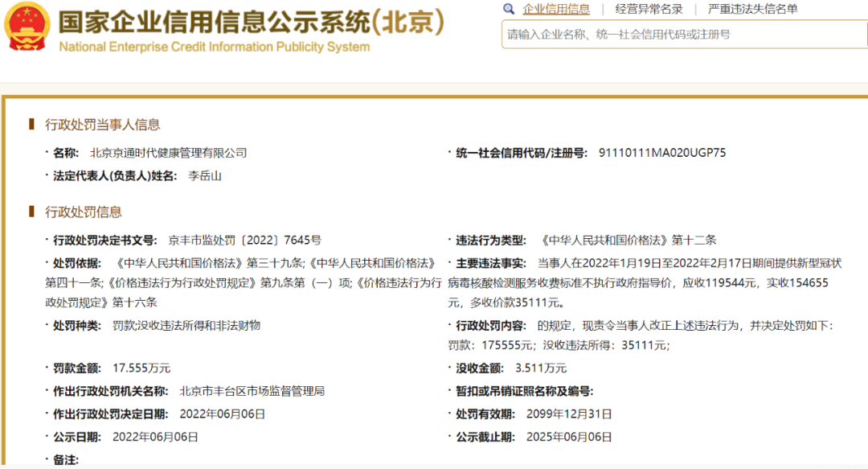Click the 行政处罚信息 section heading
The image size is (868, 469).
pyautogui.click(x=84, y=212)
